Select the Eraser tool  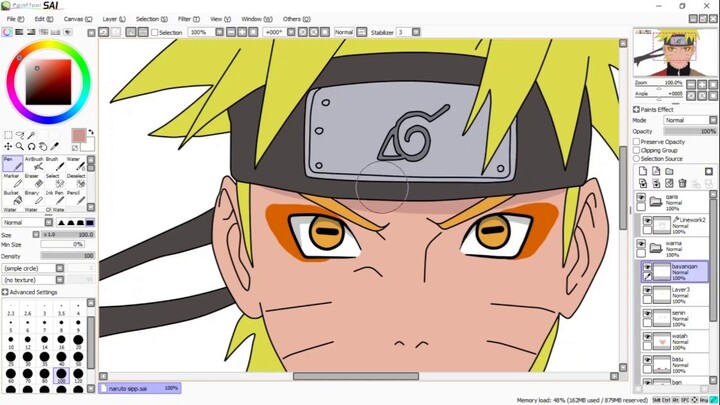pyautogui.click(x=34, y=181)
